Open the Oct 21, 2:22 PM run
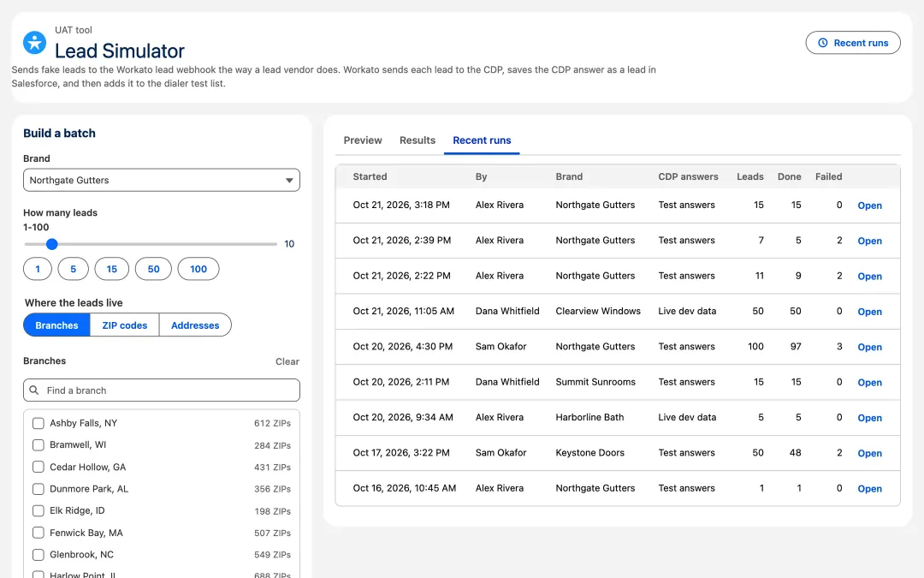The image size is (924, 578). 869,277
